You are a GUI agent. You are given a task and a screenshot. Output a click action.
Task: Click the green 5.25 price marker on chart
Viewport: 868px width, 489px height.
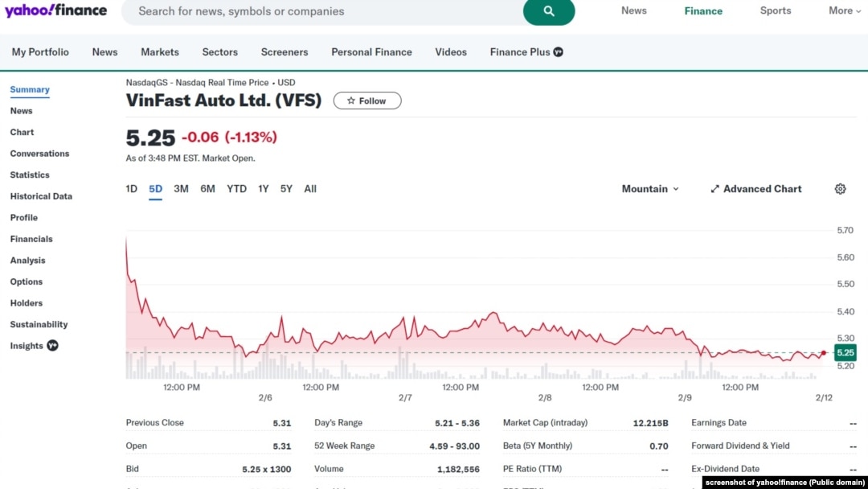[x=845, y=353]
